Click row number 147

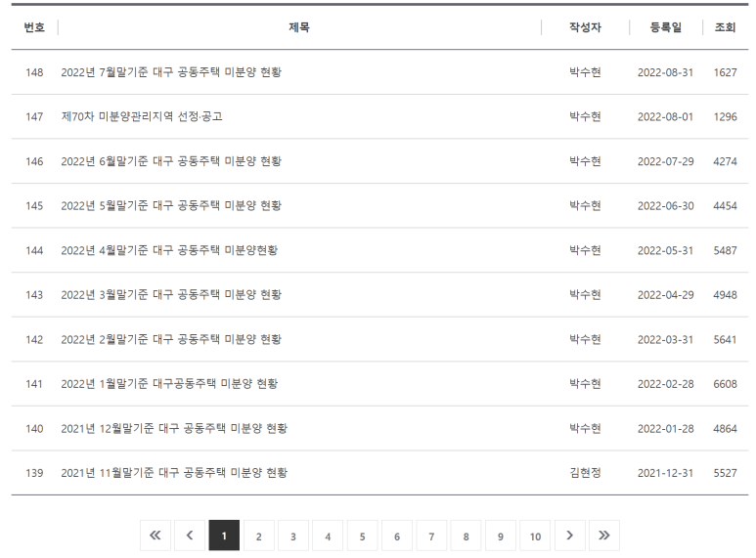click(x=34, y=117)
